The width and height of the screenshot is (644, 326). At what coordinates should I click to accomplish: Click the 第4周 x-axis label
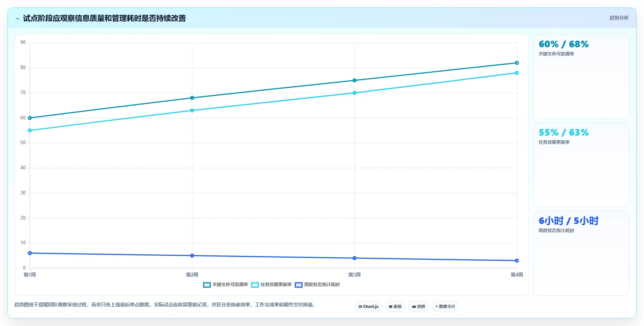click(517, 275)
